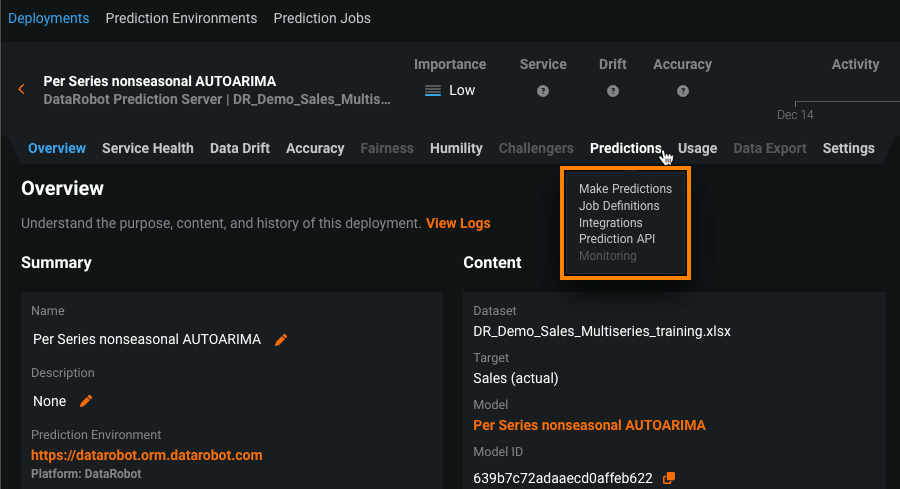The image size is (900, 489).
Task: Select Prediction API menu entry
Action: point(617,239)
